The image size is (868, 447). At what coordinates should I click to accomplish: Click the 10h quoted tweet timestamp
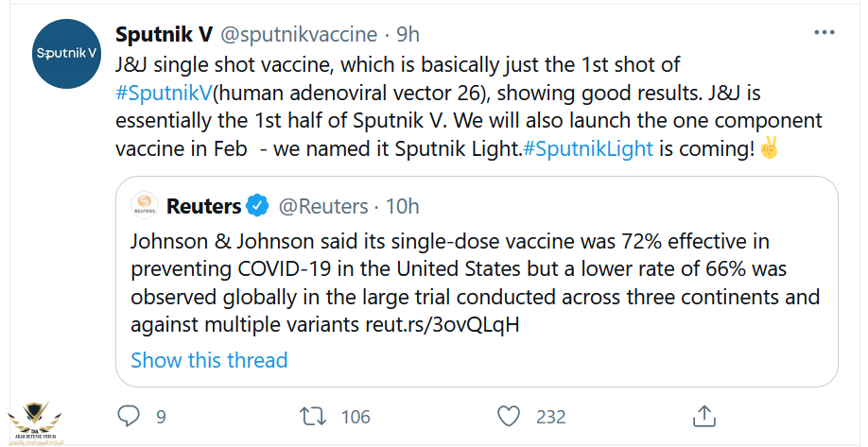(x=403, y=207)
